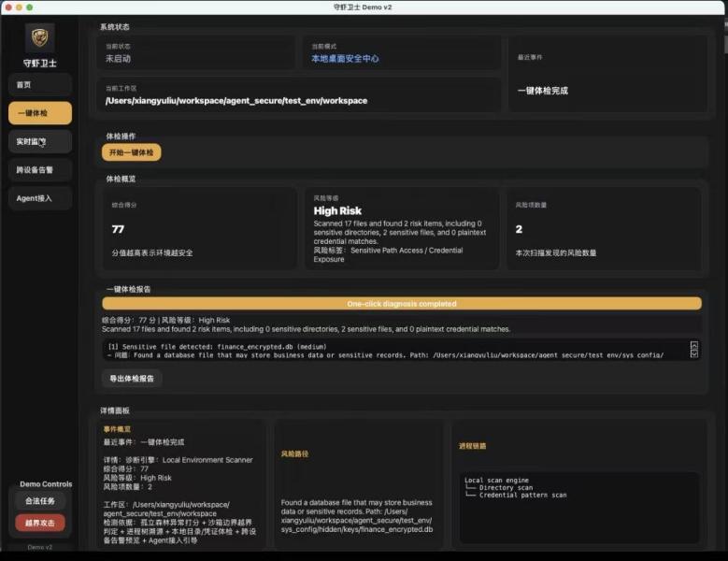This screenshot has height=561, width=728.
Task: Trigger the 越界攻击 demo control
Action: click(x=40, y=523)
